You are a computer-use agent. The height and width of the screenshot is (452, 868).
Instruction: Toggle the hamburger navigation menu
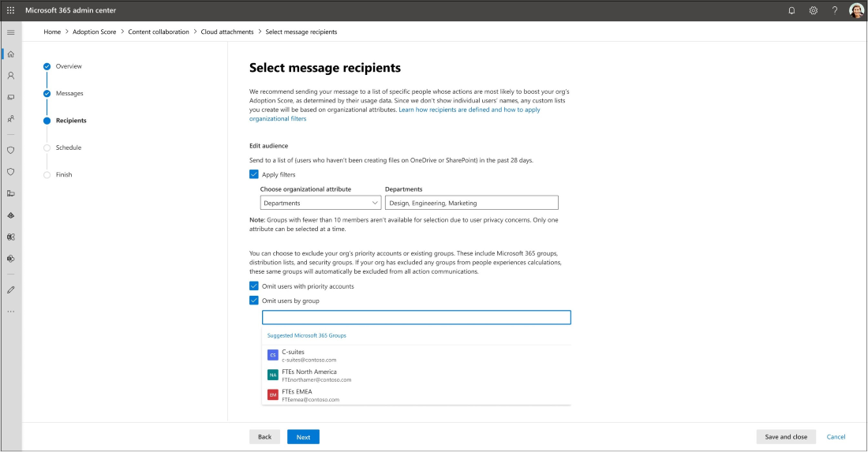tap(11, 32)
